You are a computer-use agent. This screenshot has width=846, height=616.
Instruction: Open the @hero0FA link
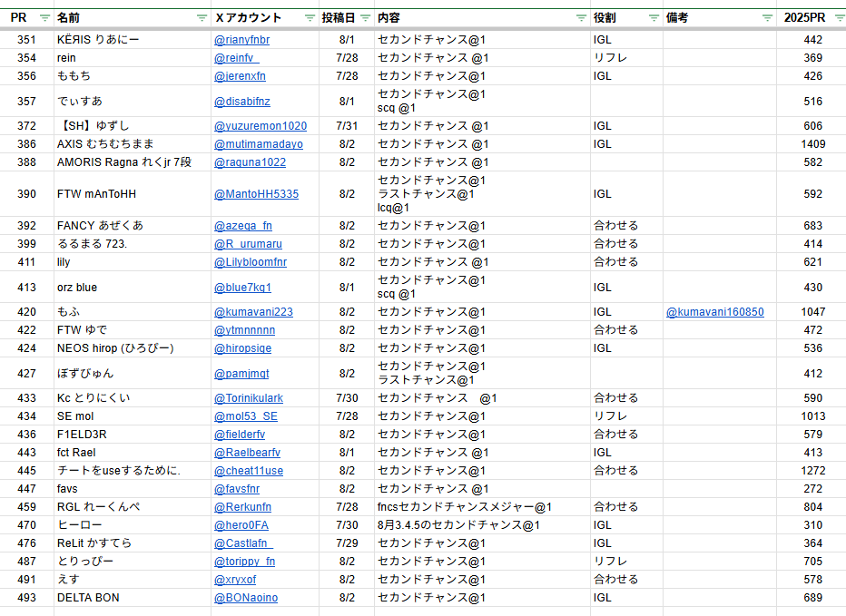point(241,525)
